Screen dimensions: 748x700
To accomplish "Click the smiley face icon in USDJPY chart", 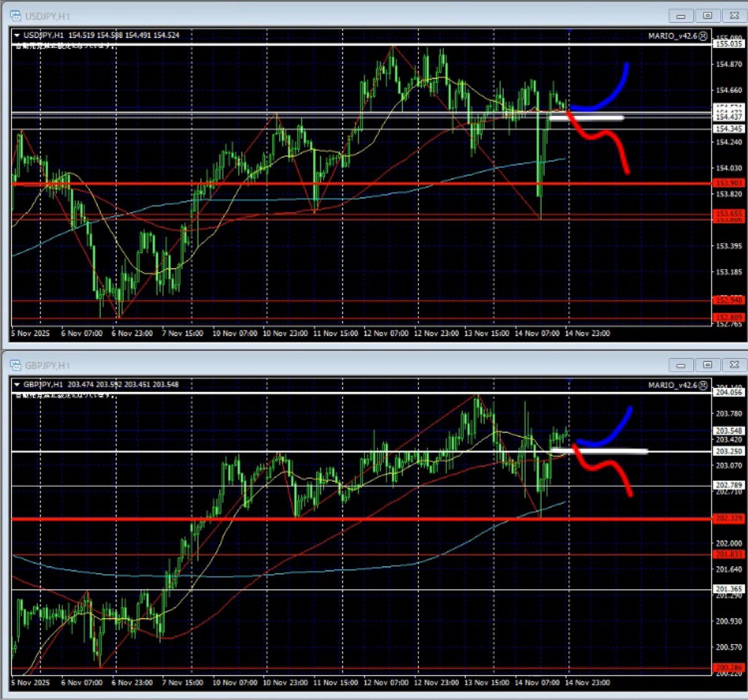I will pos(703,36).
